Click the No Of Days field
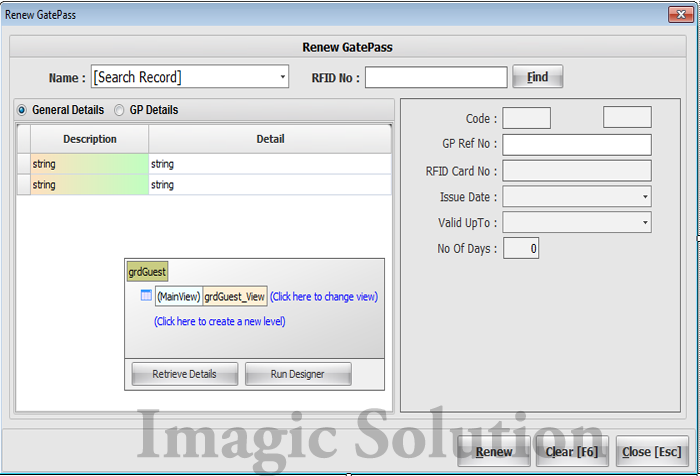Screen dimensions: 700x476 click(x=521, y=248)
